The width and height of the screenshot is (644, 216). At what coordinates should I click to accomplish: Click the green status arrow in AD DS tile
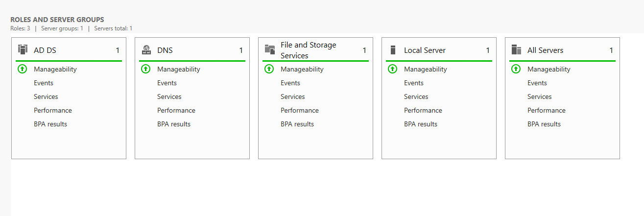click(22, 69)
